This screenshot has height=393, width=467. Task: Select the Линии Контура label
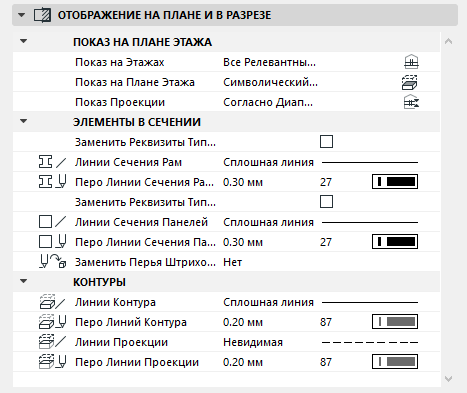(115, 302)
